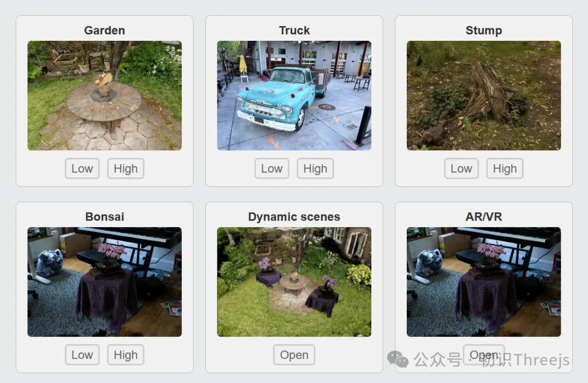Choose High quality for the Bonsai scene
Screen dimensions: 588x383
[126, 355]
